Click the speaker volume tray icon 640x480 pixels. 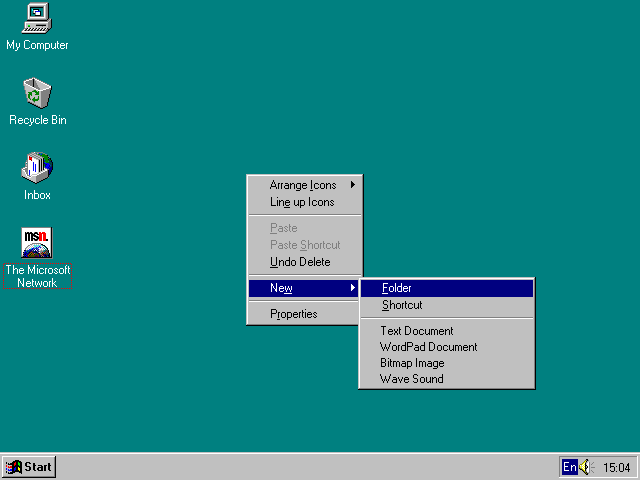585,467
